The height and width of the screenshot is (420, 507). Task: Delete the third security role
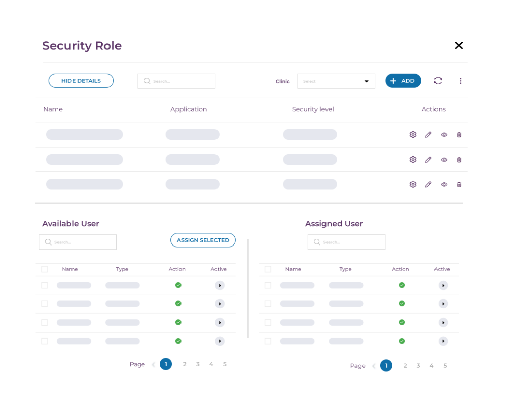coord(459,184)
